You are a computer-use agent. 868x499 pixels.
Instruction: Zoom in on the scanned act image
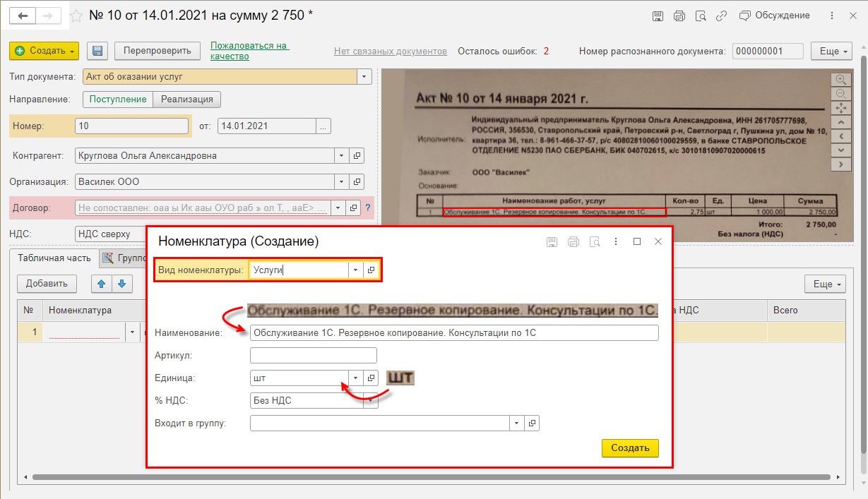840,79
